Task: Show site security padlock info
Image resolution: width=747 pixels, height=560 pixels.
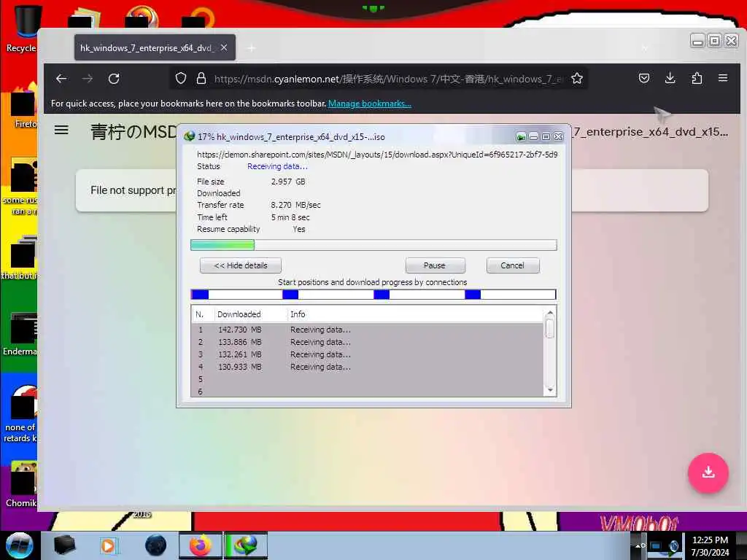Action: (x=201, y=78)
